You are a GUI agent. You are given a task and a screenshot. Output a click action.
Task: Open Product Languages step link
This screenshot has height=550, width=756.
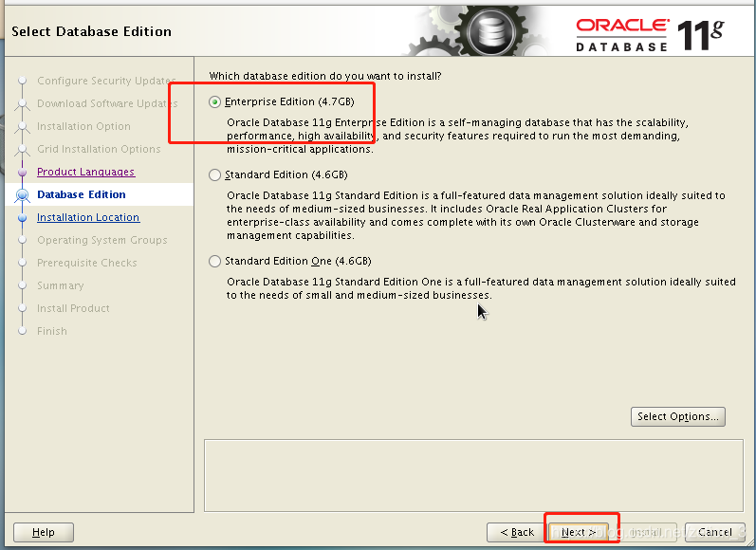85,172
